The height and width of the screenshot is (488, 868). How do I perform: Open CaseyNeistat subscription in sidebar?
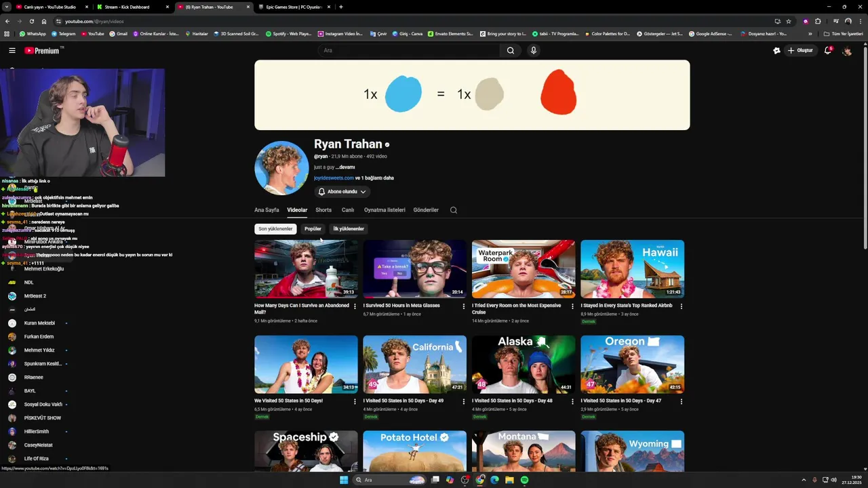pyautogui.click(x=38, y=445)
